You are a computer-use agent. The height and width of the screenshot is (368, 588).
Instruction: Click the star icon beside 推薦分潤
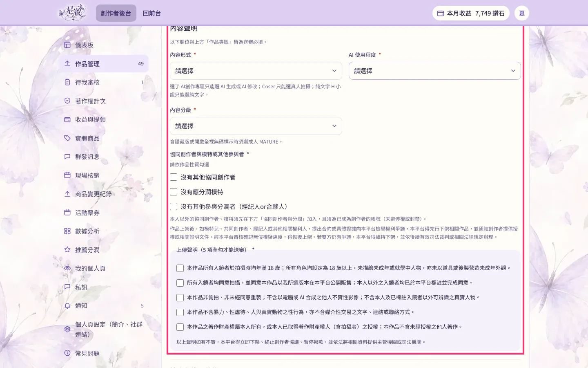67,250
